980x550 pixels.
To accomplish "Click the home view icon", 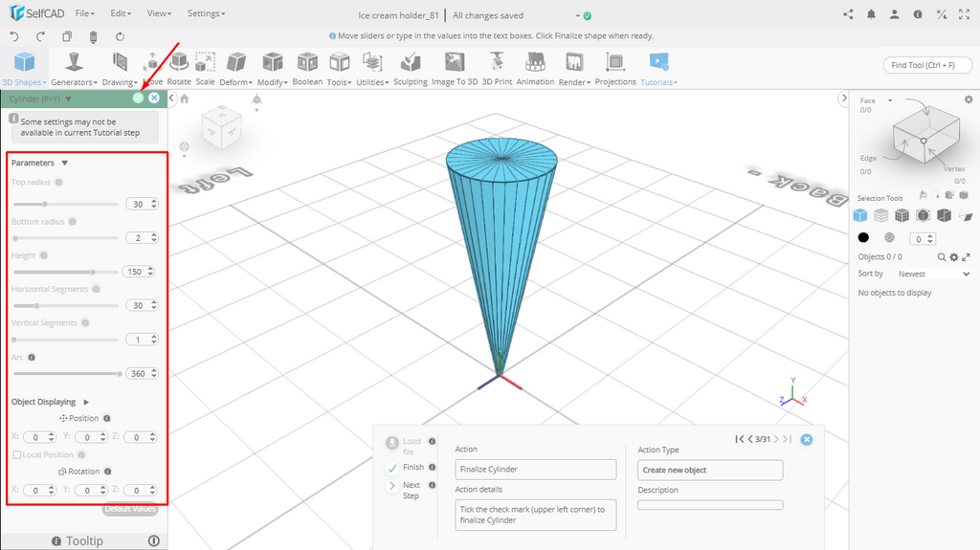I will click(x=185, y=99).
